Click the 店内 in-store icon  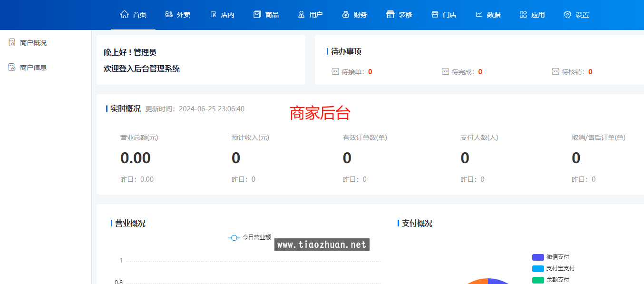(213, 14)
